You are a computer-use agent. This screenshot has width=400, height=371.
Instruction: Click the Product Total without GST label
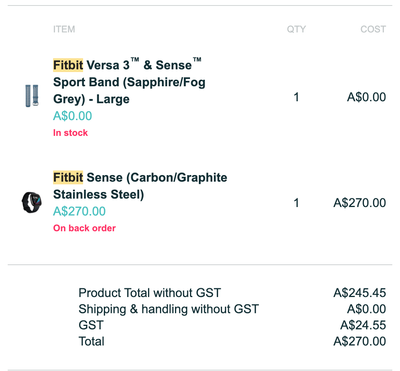150,293
